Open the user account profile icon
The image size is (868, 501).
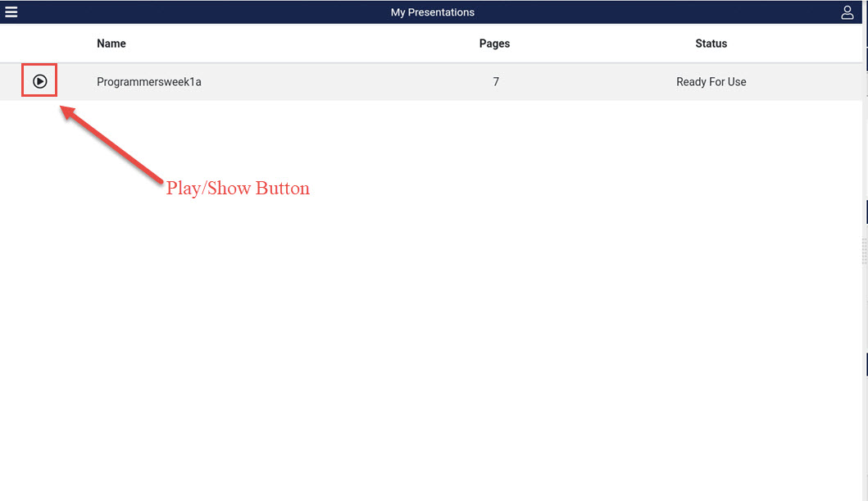(x=848, y=12)
